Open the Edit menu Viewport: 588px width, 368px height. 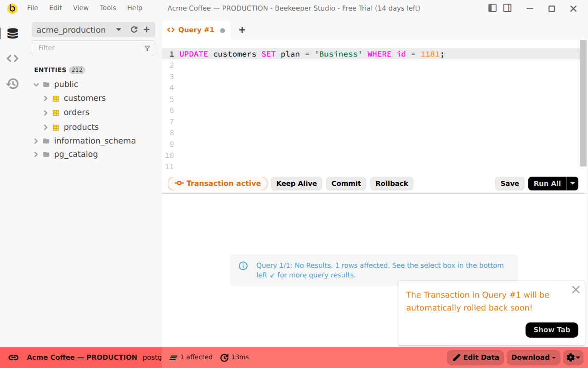pos(56,8)
